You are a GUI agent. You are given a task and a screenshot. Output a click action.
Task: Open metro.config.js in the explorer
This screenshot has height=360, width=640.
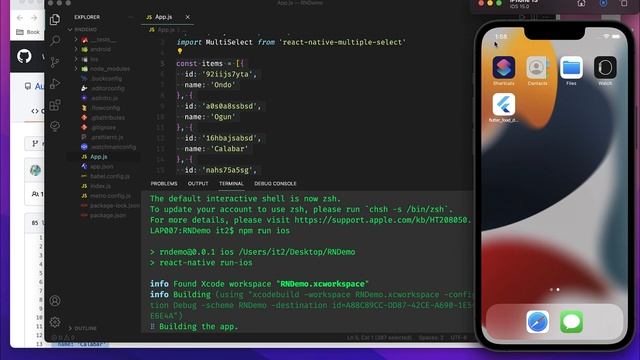[110, 196]
